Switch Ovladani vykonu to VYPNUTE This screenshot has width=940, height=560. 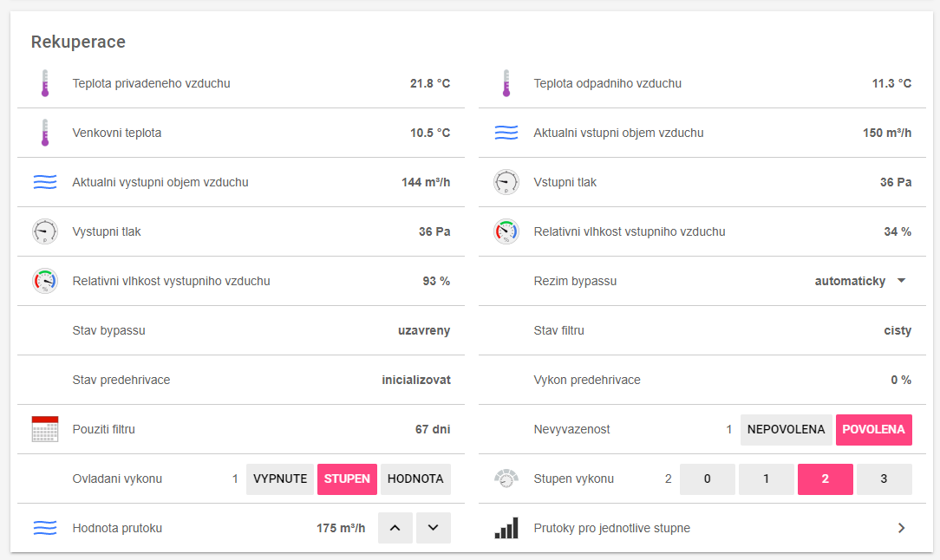point(280,479)
